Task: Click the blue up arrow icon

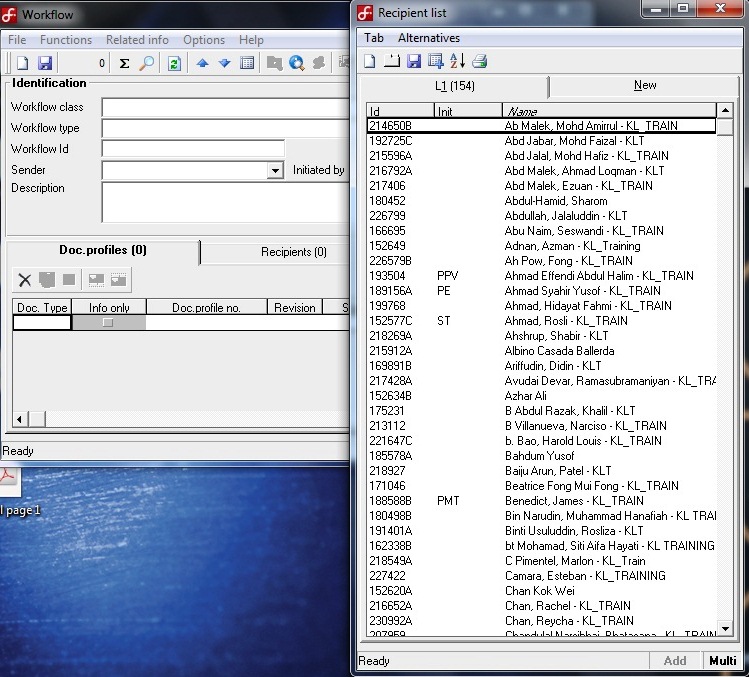Action: 203,63
